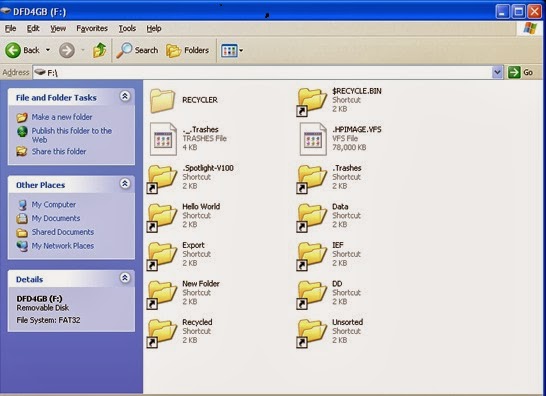
Task: Click Make a new folder link
Action: point(62,117)
